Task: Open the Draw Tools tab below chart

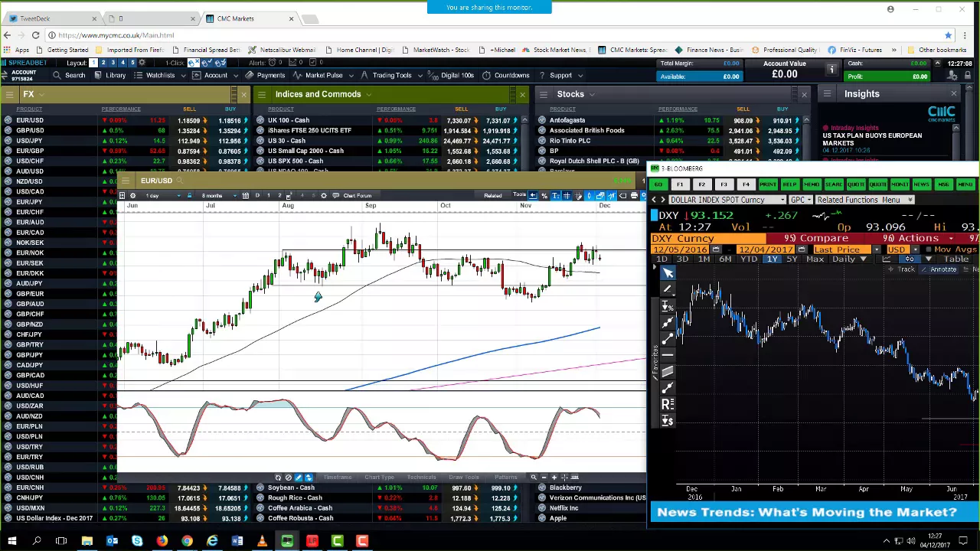Action: [x=463, y=478]
